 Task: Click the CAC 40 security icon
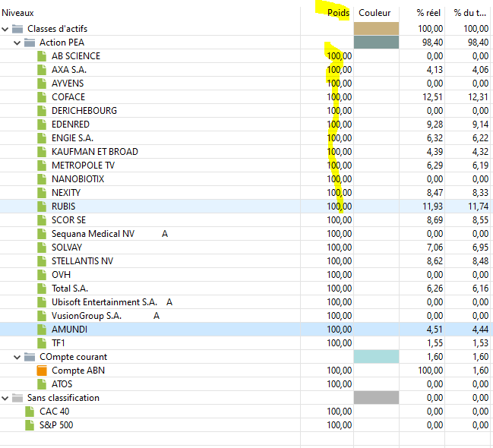[x=30, y=412]
